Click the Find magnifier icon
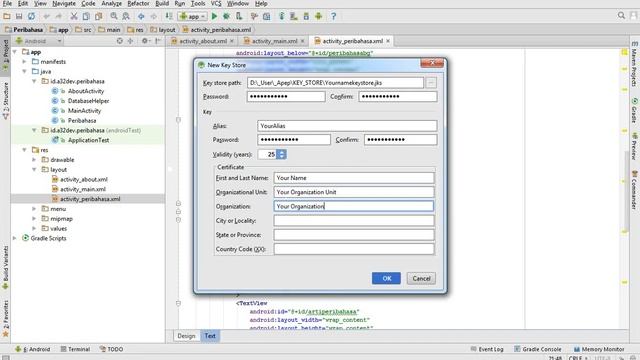Viewport: 640px width, 360px height. (x=114, y=16)
